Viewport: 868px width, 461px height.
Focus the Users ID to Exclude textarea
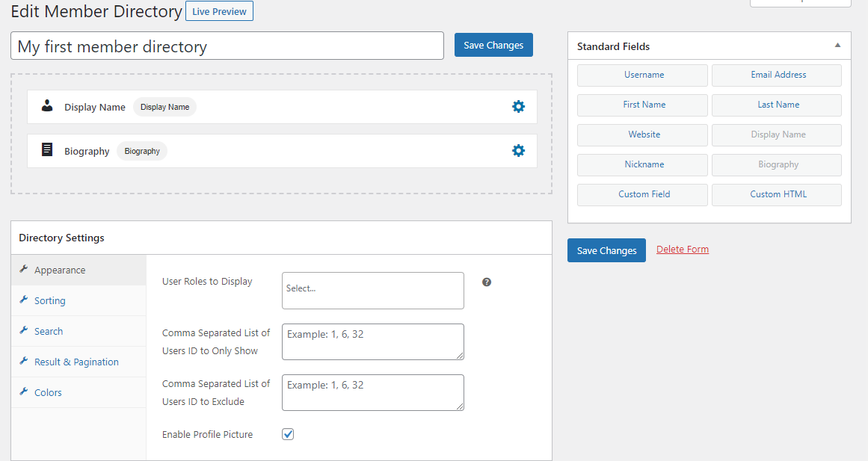(372, 392)
